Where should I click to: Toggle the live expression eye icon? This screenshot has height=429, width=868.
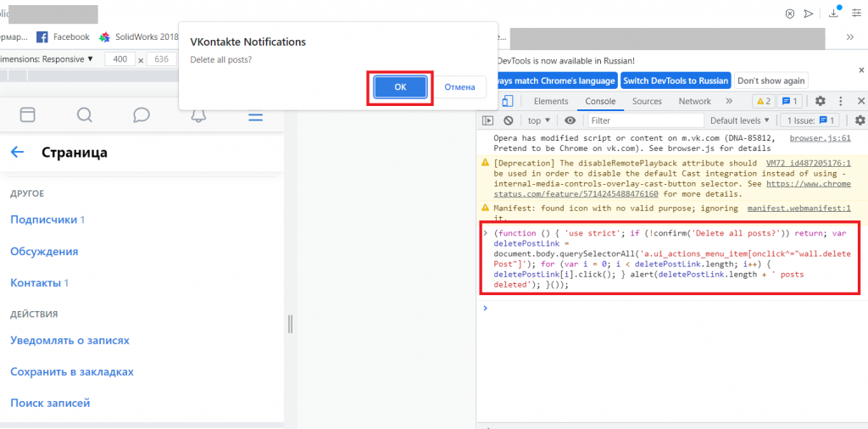click(570, 121)
